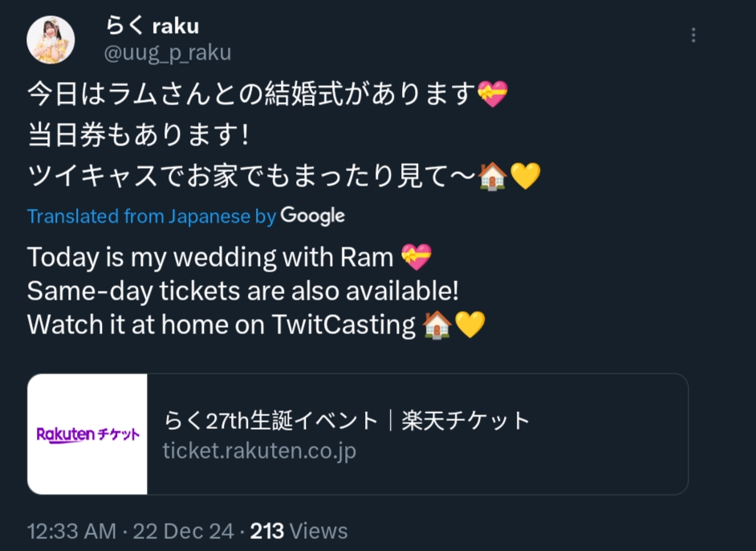Open the Rakuten チケット logo thumbnail
This screenshot has width=756, height=551.
coord(87,435)
